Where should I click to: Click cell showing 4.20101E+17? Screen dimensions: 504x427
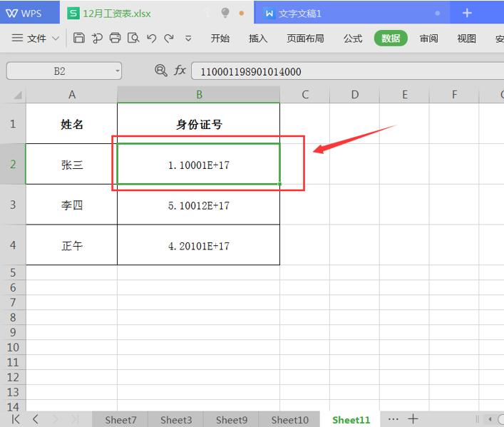point(199,245)
